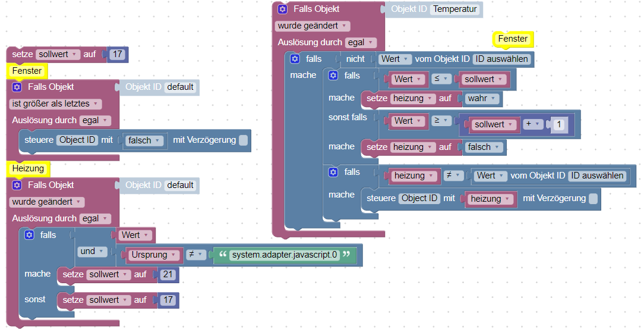Open gear mutator on the falls nicht block
Screen dimensions: 644x329
[x=295, y=59]
